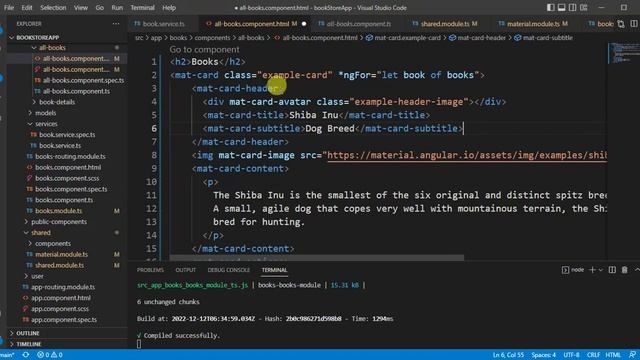This screenshot has height=360, width=640.
Task: Toggle the bottom panel layout icon
Action: (x=562, y=7)
